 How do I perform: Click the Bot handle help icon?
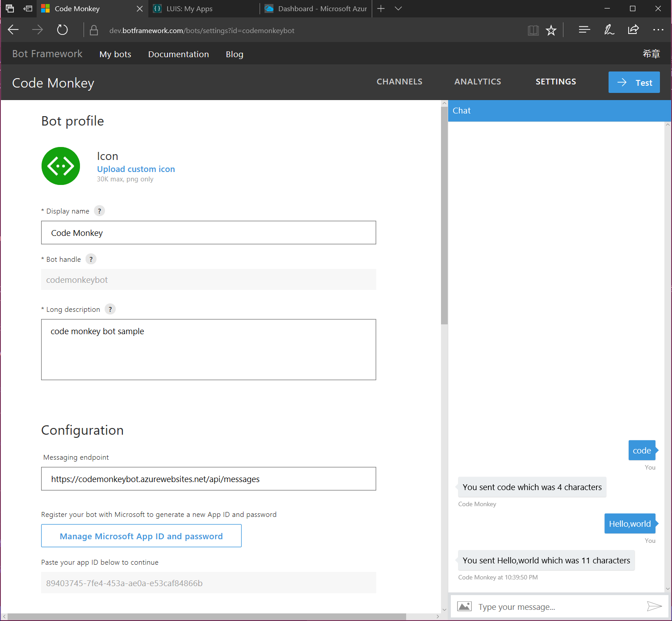91,259
